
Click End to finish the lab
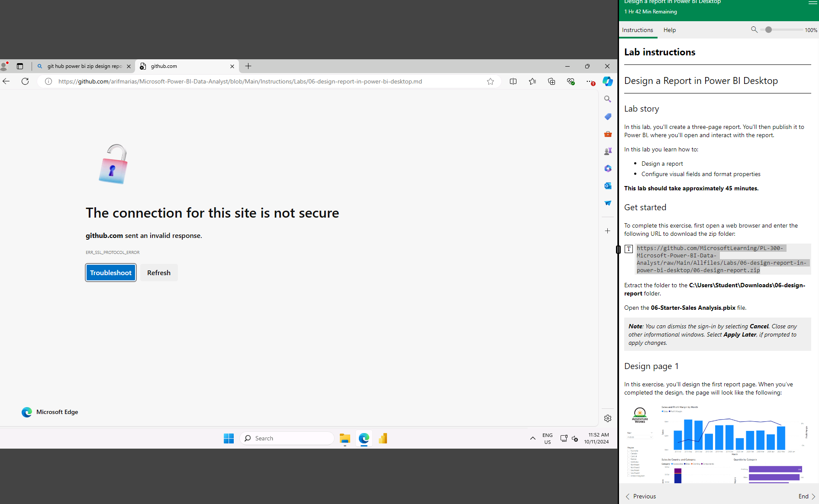click(x=807, y=496)
